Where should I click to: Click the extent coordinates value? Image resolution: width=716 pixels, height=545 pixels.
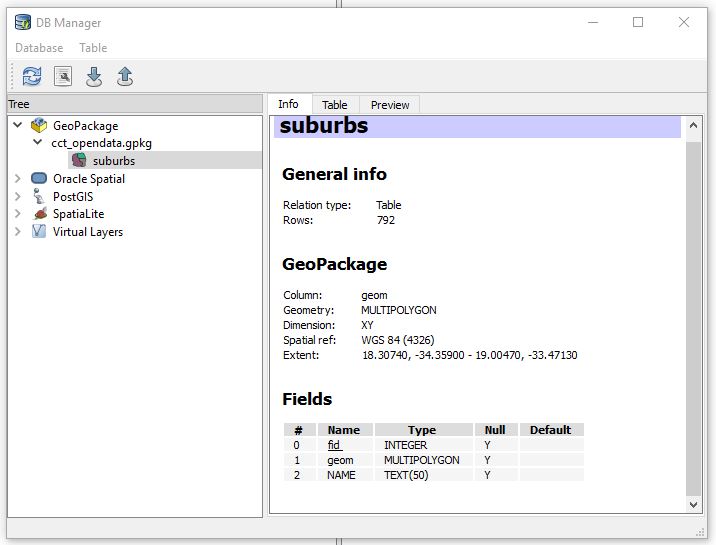[470, 355]
